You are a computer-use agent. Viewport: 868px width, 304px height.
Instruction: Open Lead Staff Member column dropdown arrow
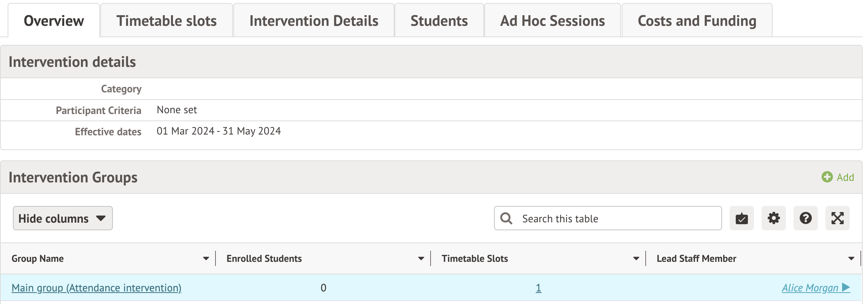pyautogui.click(x=851, y=259)
